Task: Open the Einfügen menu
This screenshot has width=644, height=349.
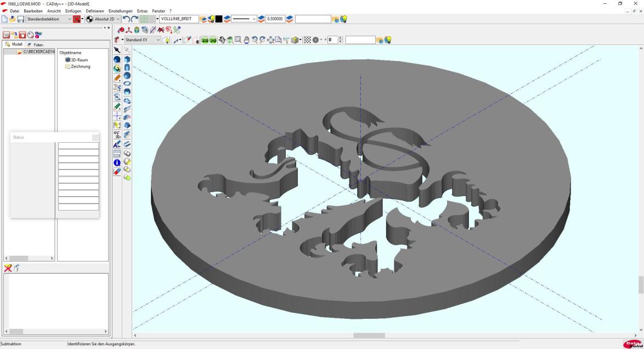Action: click(73, 11)
